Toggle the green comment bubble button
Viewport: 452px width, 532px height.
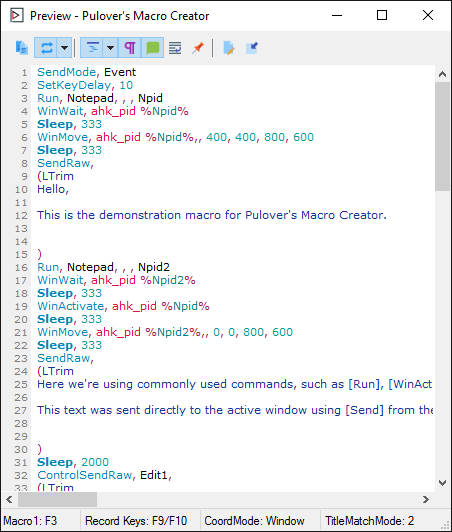pos(152,48)
